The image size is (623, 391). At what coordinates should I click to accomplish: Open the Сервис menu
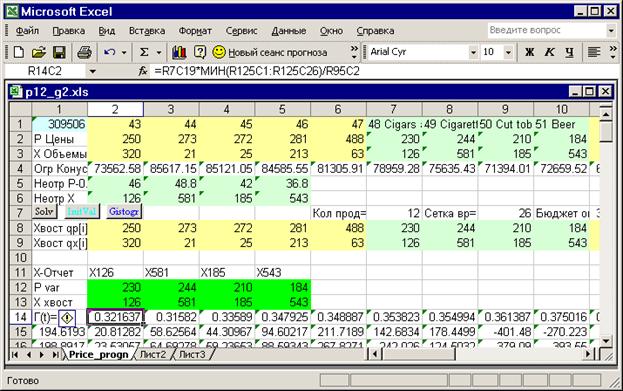coord(242,31)
